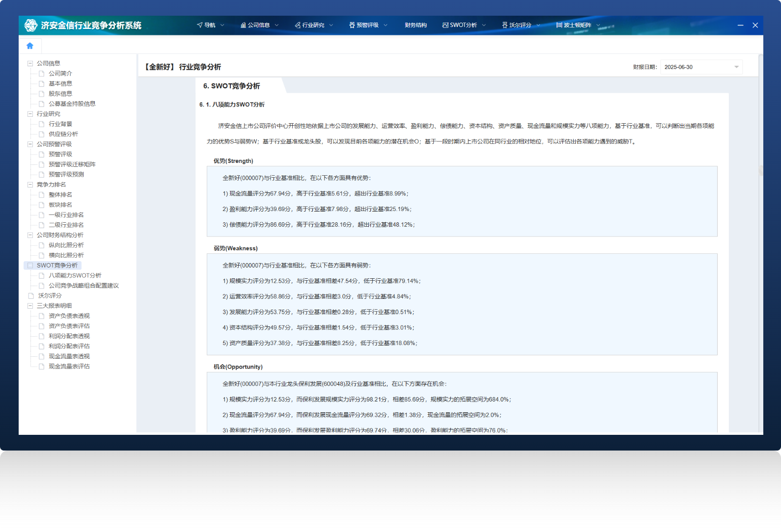Click the SWOT分析 chart icon in the menu bar
Viewport: 781px width, 532px height.
click(445, 25)
